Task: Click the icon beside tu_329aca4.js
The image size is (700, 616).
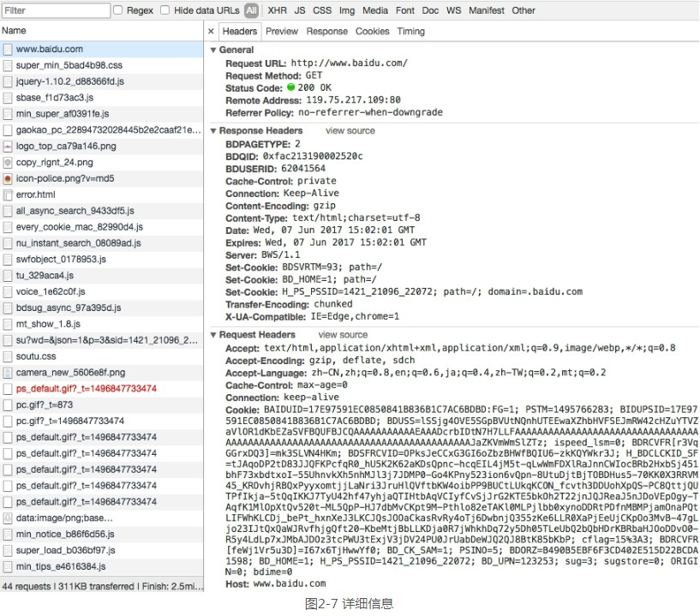Action: pyautogui.click(x=8, y=275)
